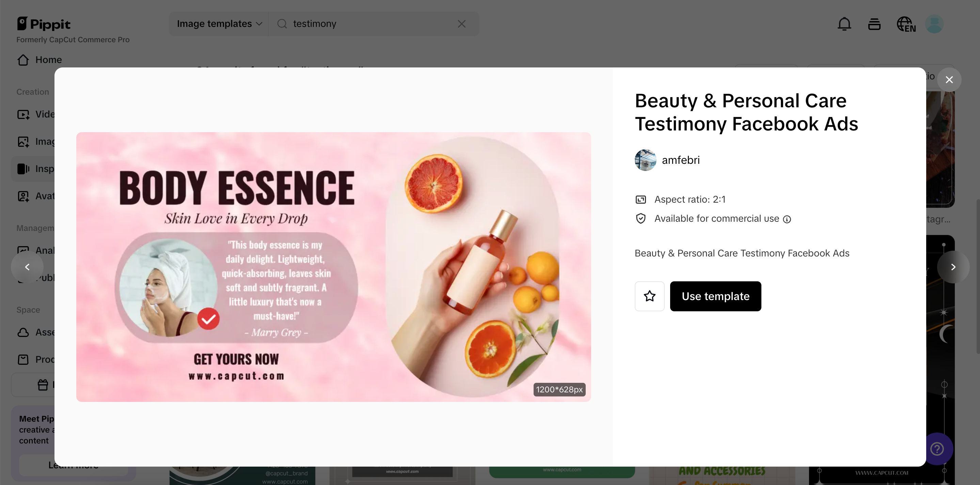Expand the Image templates dropdown
Viewport: 980px width, 485px height.
[x=219, y=24]
